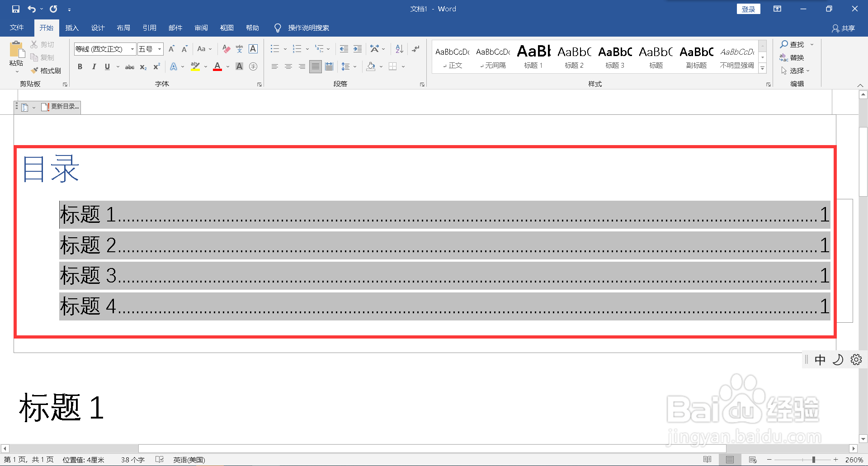Viewport: 868px width, 466px height.
Task: Click the 标题 3 entry in table of contents
Action: click(x=444, y=275)
